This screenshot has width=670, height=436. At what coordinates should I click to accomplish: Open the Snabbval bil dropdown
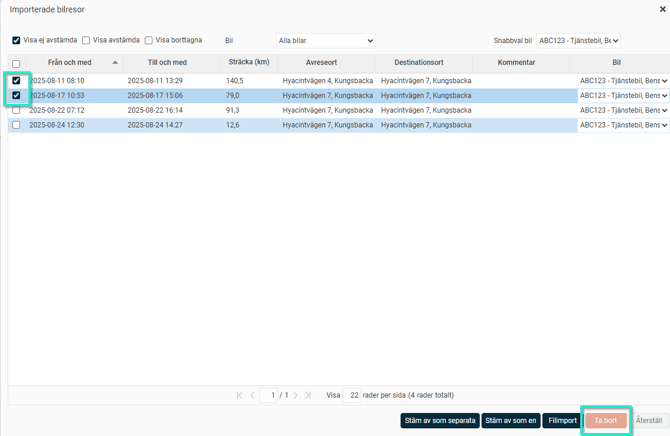578,41
